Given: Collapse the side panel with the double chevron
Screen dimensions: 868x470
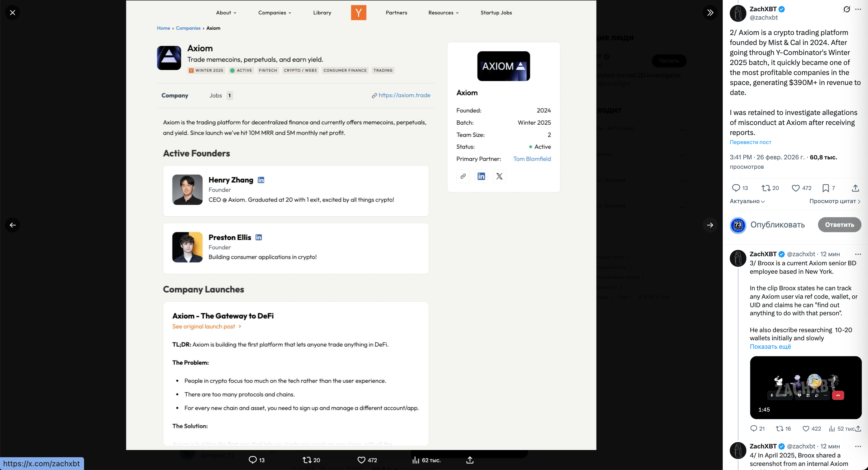Looking at the screenshot, I should click(x=710, y=13).
